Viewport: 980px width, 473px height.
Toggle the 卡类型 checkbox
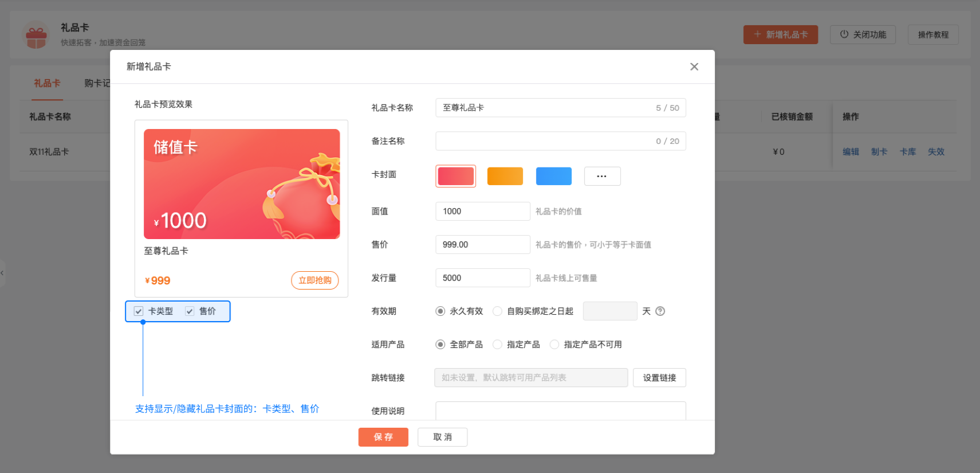pos(139,311)
